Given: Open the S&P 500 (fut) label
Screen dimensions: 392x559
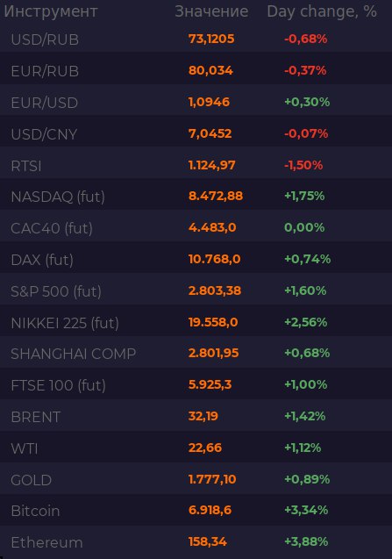Looking at the screenshot, I should point(56,291).
